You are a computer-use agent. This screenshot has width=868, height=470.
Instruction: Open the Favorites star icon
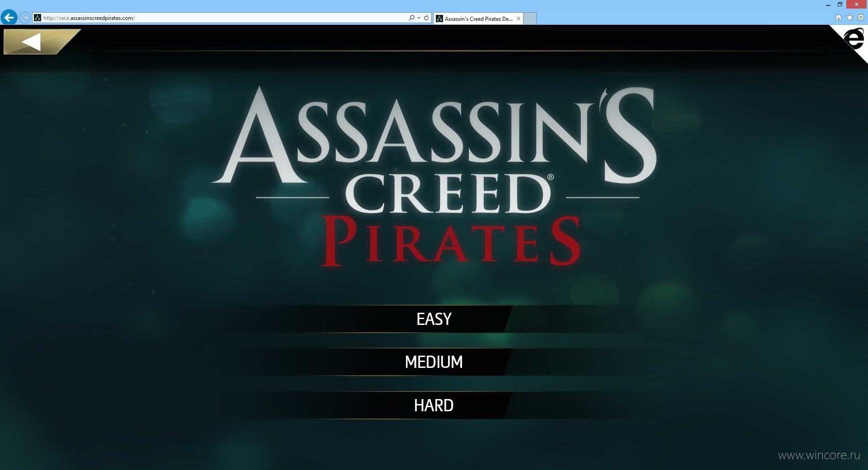coord(850,18)
